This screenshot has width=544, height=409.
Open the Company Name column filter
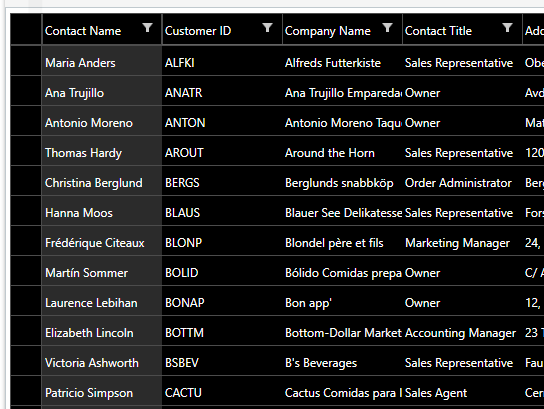coord(388,27)
